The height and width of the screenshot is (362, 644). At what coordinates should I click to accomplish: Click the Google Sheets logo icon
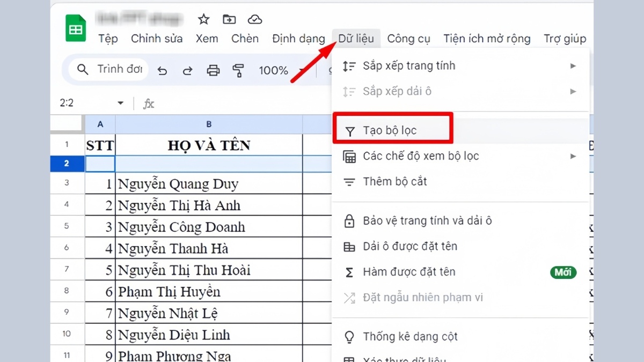(76, 28)
